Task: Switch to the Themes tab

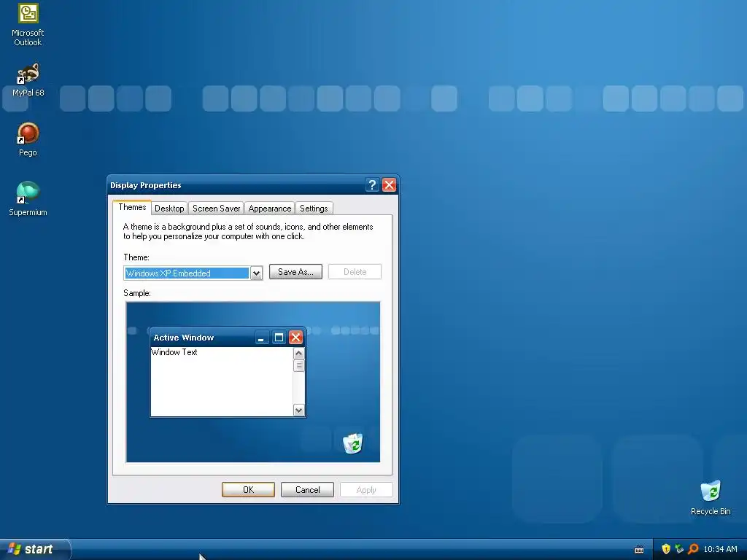Action: (x=132, y=207)
